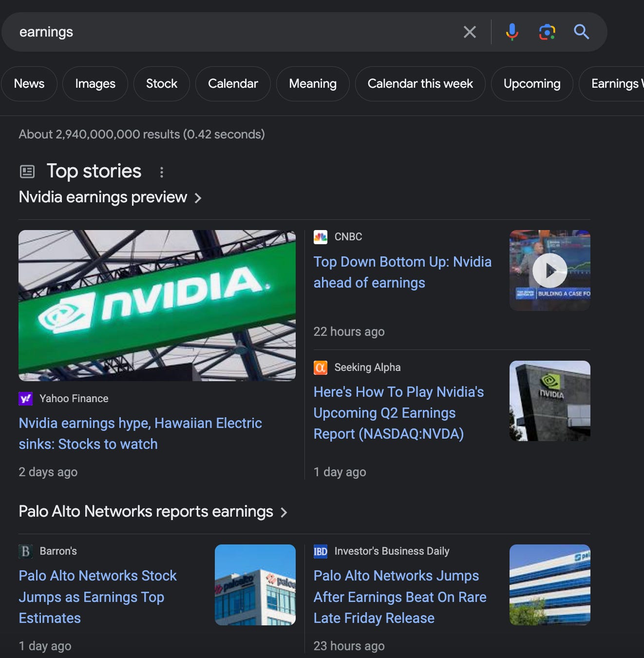The width and height of the screenshot is (644, 658).
Task: Select the Stock filter chip
Action: tap(162, 84)
